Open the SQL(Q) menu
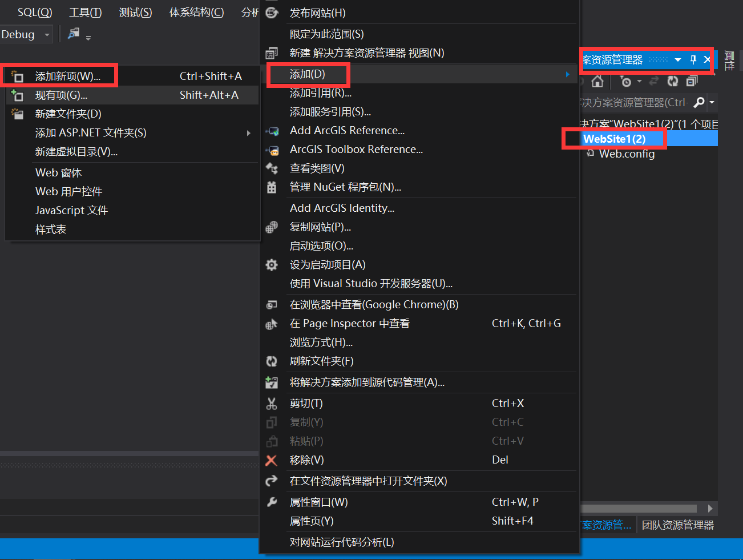Image resolution: width=743 pixels, height=560 pixels. click(x=35, y=13)
